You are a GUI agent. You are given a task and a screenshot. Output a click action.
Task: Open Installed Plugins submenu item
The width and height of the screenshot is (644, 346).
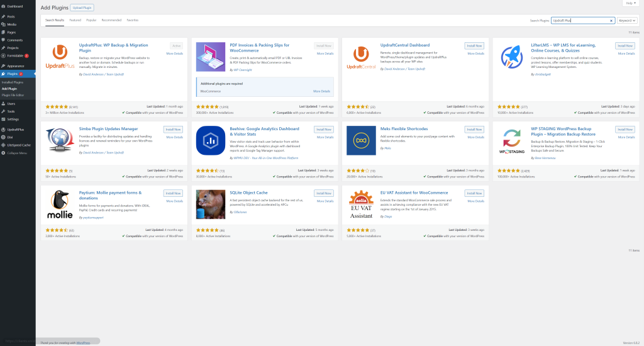(x=13, y=82)
